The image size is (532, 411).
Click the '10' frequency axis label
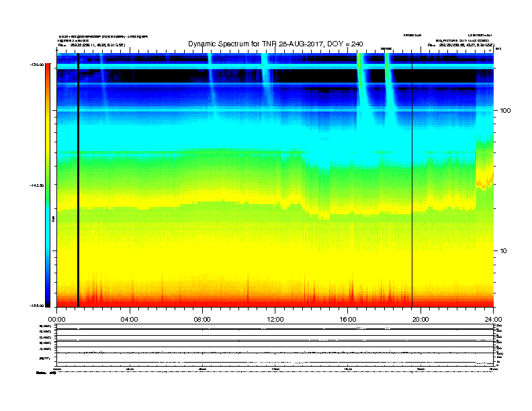click(503, 251)
